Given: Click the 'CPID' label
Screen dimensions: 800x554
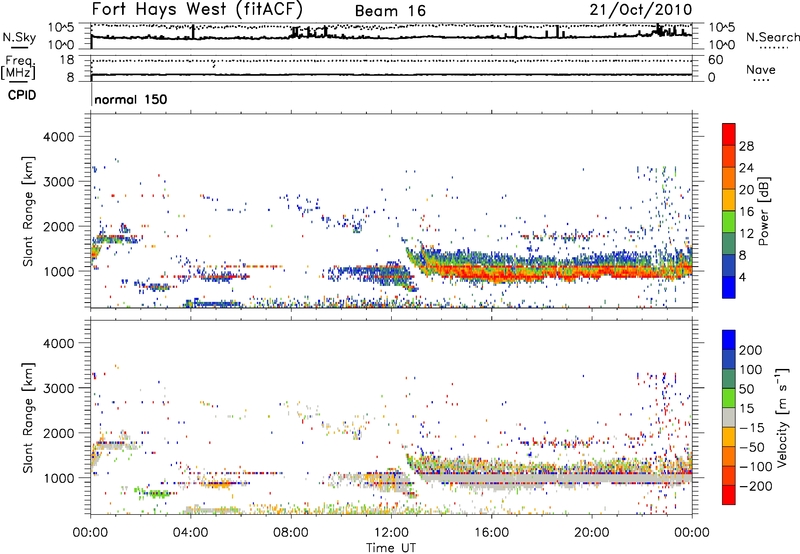Looking at the screenshot, I should tap(22, 95).
